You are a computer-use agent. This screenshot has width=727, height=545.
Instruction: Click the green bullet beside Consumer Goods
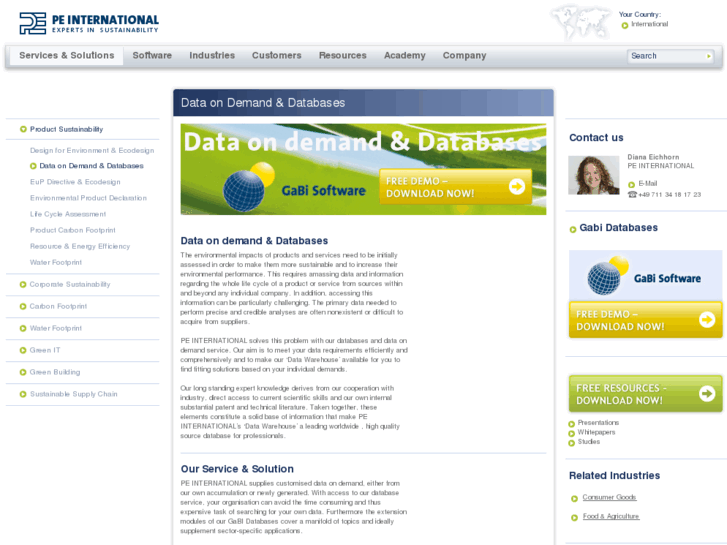(574, 499)
